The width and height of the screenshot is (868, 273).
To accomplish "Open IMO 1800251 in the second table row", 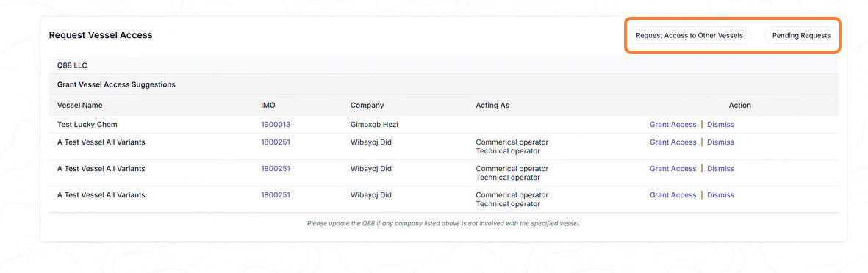I will pos(276,142).
